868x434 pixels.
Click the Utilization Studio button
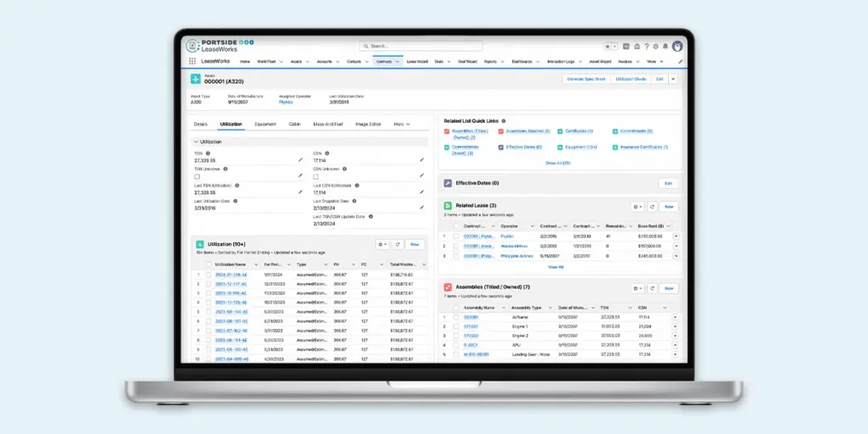click(x=631, y=79)
